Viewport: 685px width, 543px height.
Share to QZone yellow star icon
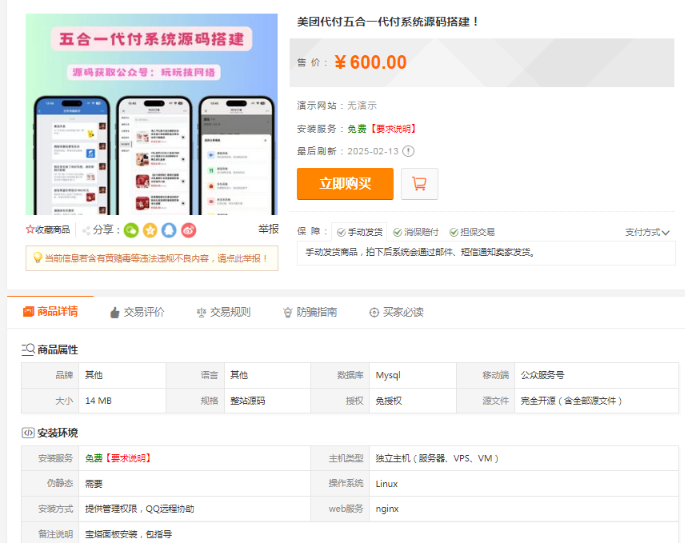click(x=149, y=230)
